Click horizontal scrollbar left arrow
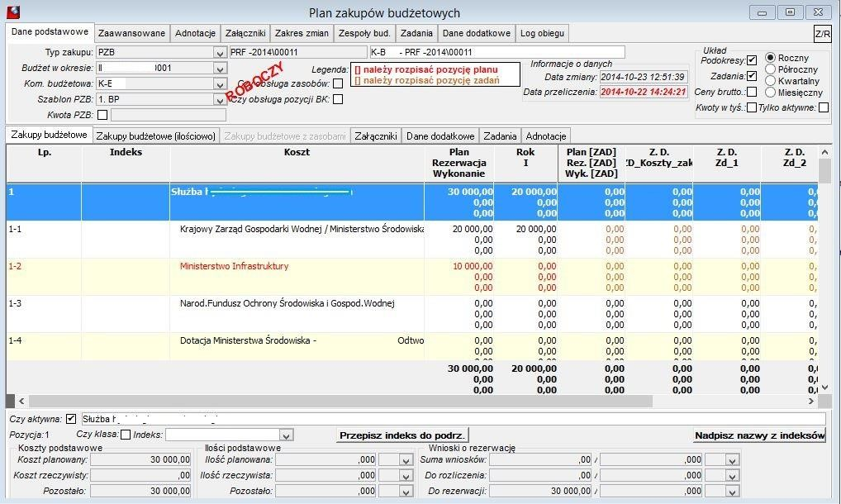Screen dimensions: 841x504 click(21, 401)
